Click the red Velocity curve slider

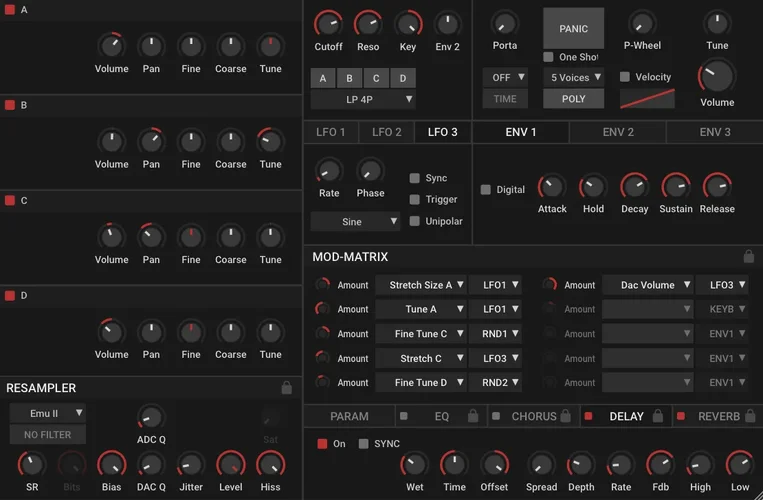646,99
